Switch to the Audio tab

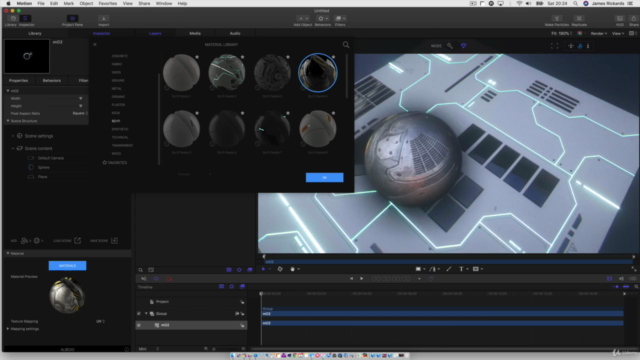coord(235,33)
